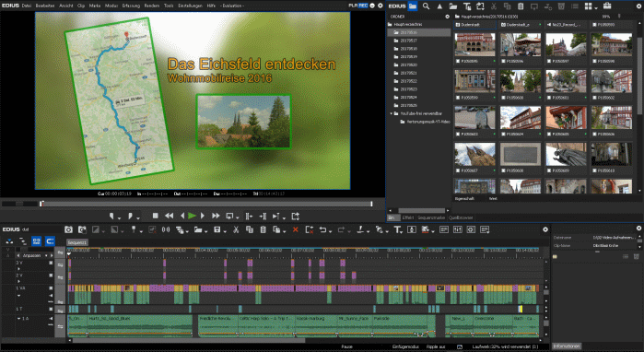Screen dimensions: 644x352
Task: Cut the selection with timeline scissors icon
Action: click(236, 229)
